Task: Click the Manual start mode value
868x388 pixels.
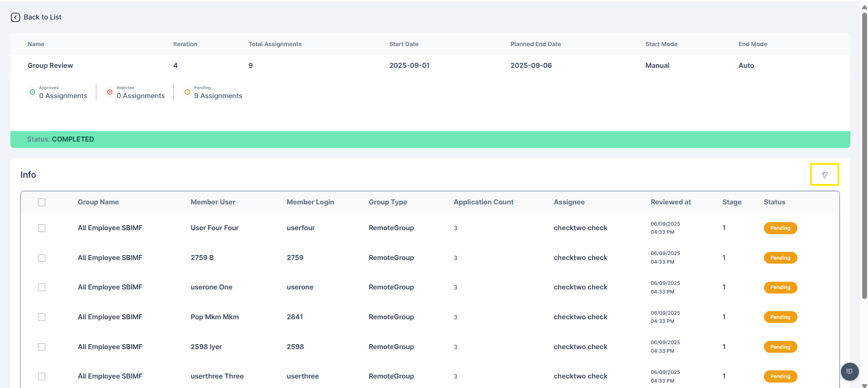Action: tap(657, 66)
